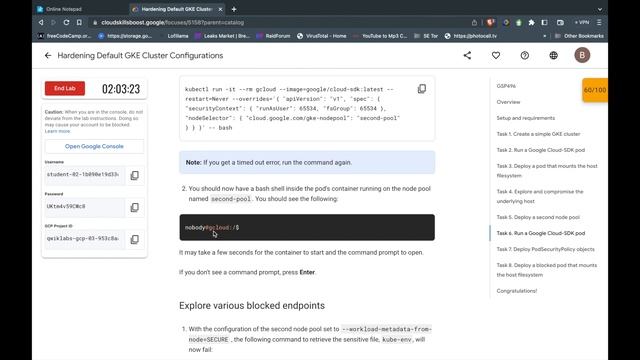Open the extensions puzzle icon
640x360 pixels.
[531, 22]
